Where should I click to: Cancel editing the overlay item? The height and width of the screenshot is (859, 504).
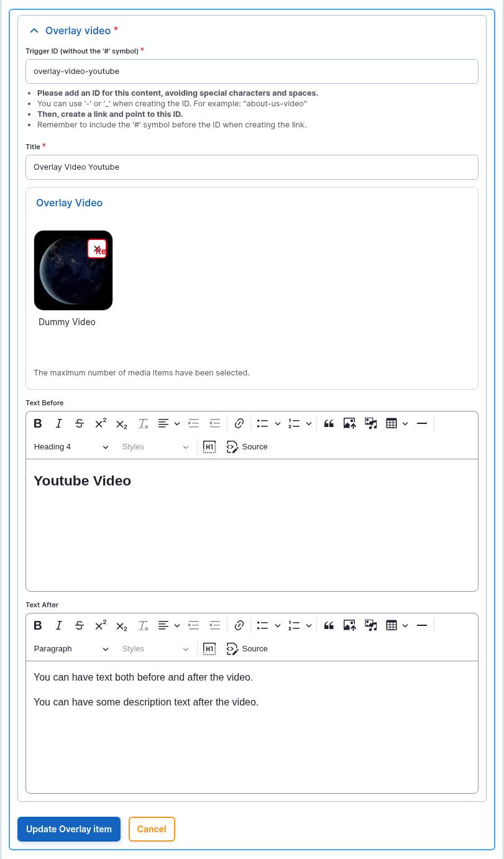(x=152, y=829)
